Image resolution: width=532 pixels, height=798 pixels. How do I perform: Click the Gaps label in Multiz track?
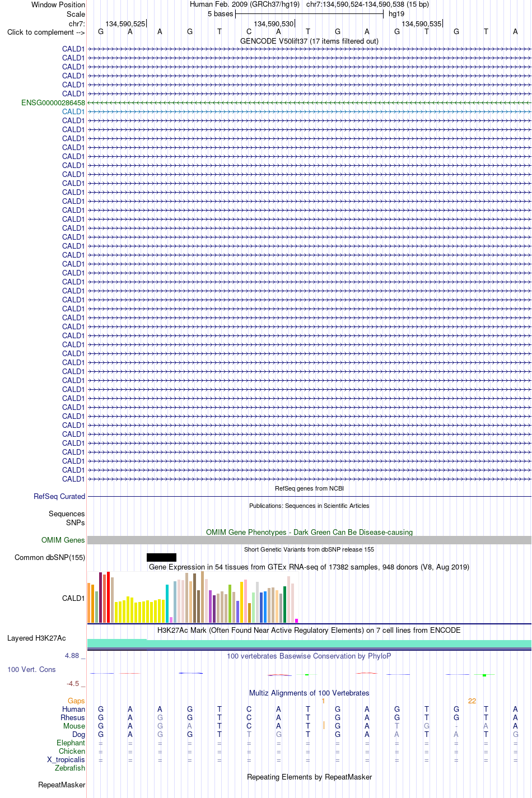coord(76,701)
